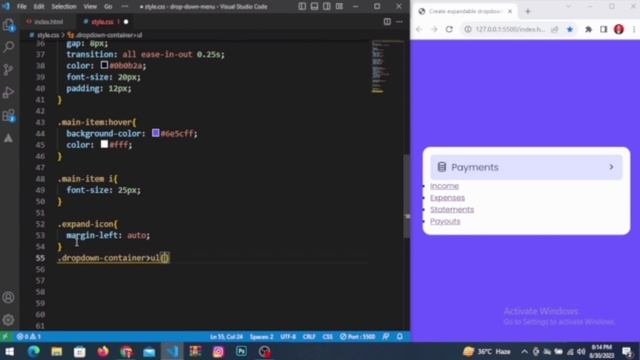The image size is (640, 360).
Task: Open Instagram from the taskbar
Action: [218, 351]
